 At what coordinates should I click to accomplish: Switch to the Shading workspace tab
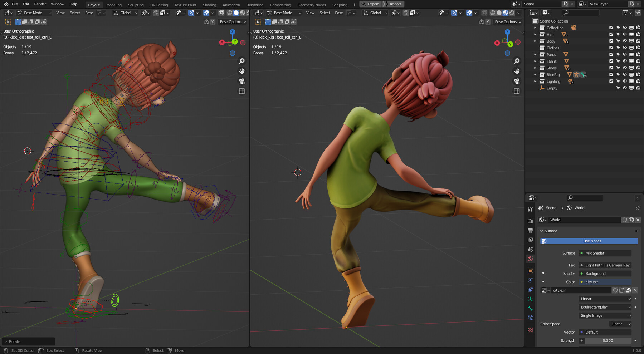point(209,5)
